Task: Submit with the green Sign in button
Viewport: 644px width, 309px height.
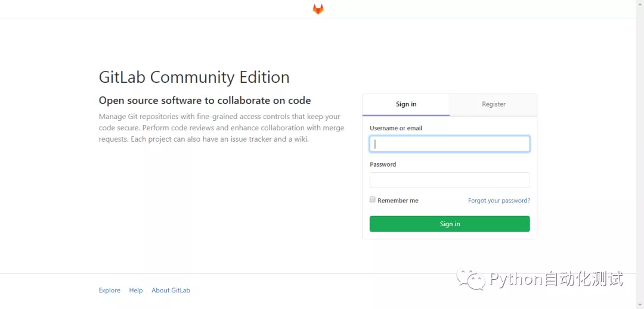Action: click(450, 224)
